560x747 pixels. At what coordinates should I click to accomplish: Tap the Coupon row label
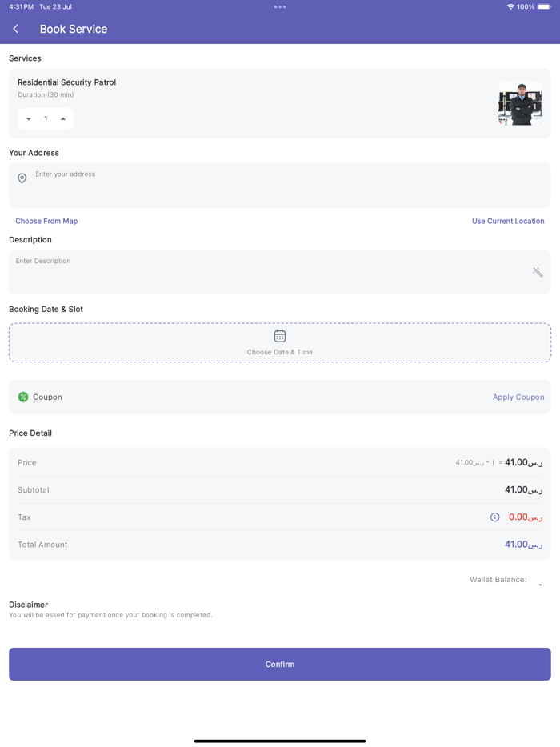[x=47, y=397]
